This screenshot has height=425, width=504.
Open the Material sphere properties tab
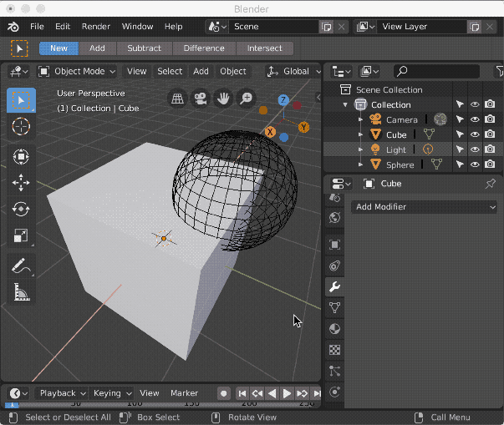coord(334,329)
